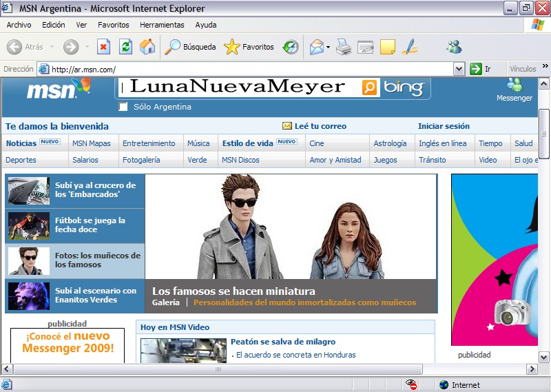
Task: Refresh the page with the Refresh icon
Action: point(125,47)
